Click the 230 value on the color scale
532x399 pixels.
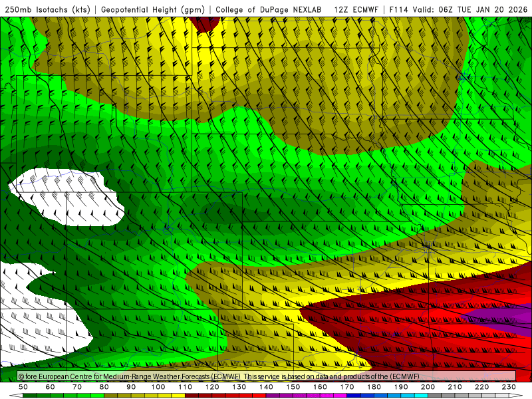coord(509,387)
